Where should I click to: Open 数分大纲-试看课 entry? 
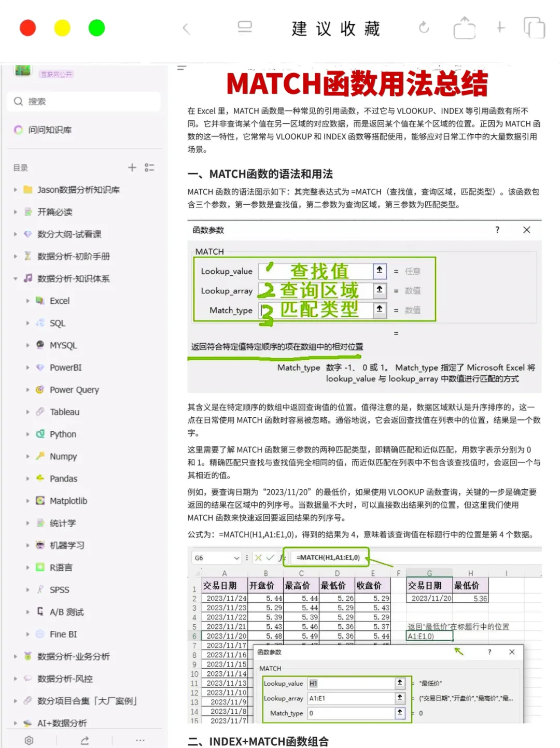69,234
